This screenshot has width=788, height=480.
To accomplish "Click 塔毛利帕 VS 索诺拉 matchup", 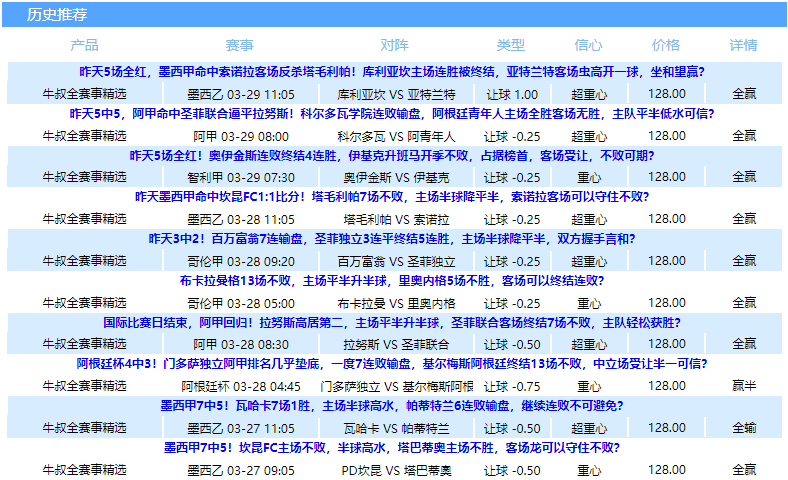I will [397, 220].
